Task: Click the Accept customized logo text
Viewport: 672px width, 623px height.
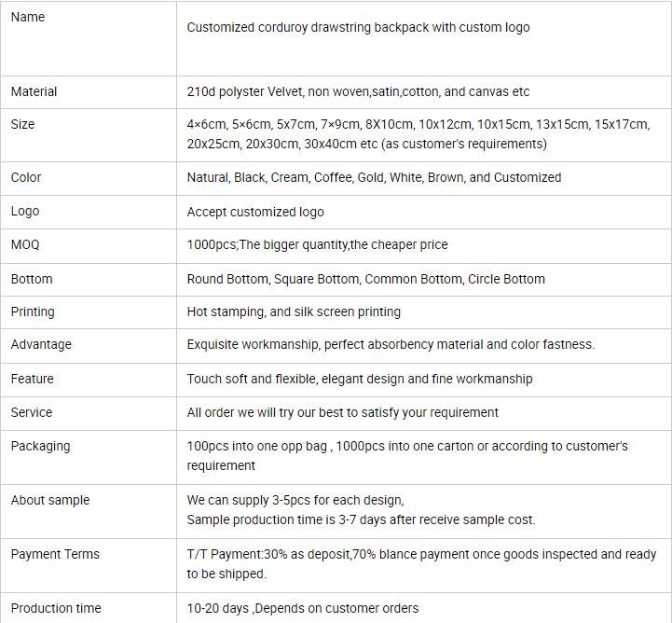Action: 255,212
